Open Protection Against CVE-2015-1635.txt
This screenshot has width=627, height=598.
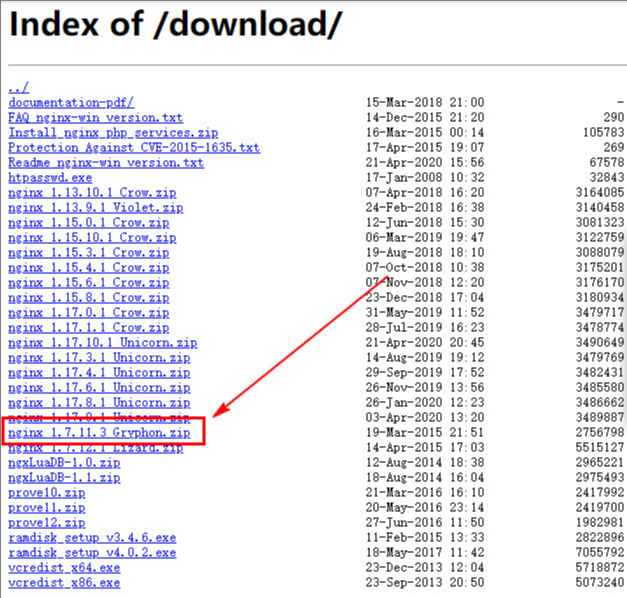pyautogui.click(x=134, y=148)
